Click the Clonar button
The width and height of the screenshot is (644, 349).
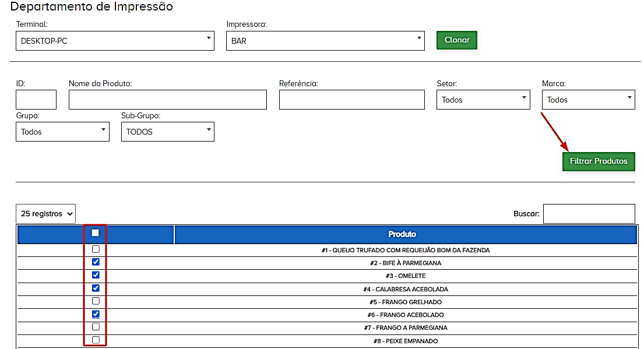point(457,40)
